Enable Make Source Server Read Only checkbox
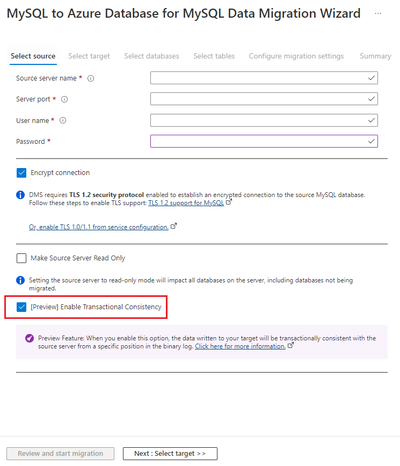Screen dimensions: 400x466 21,258
